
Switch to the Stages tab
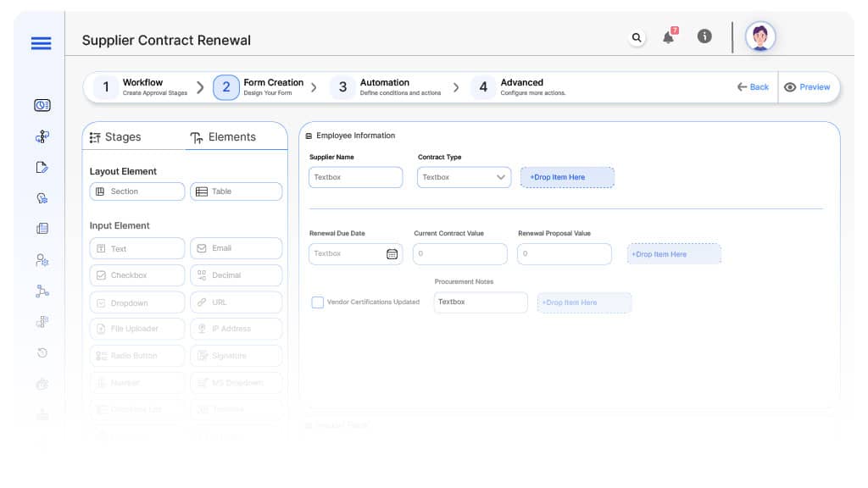[115, 136]
